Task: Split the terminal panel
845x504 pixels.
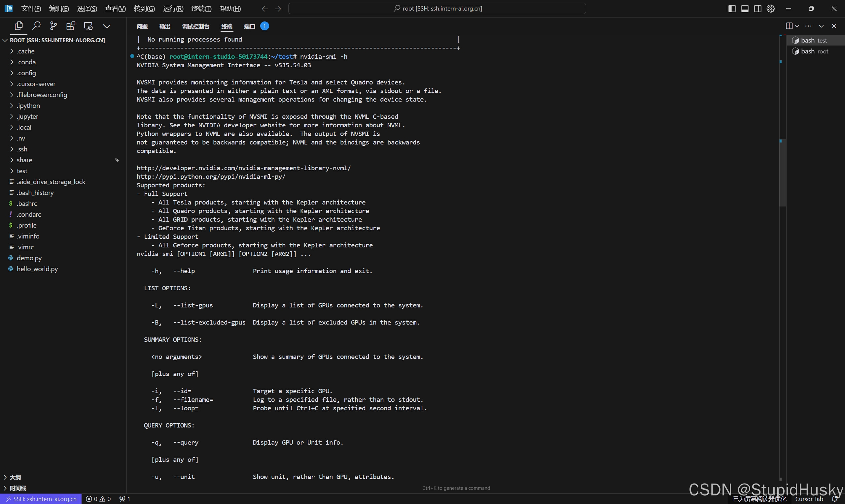Action: pyautogui.click(x=789, y=26)
